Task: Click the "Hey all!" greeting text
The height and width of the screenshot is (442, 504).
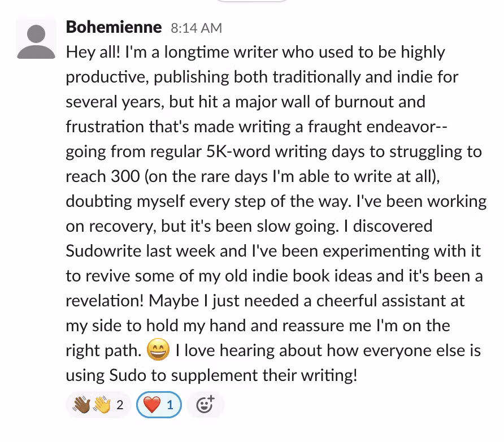Action: 93,53
